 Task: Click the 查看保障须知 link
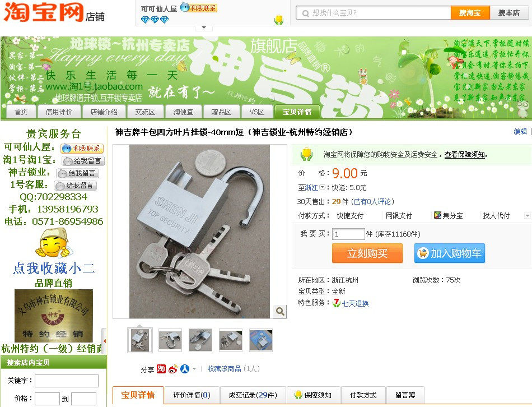(x=464, y=155)
